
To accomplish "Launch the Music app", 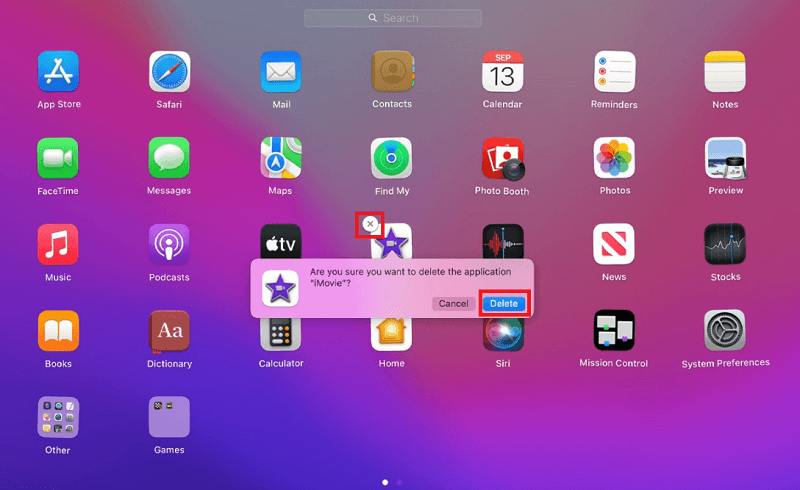I will click(x=58, y=245).
